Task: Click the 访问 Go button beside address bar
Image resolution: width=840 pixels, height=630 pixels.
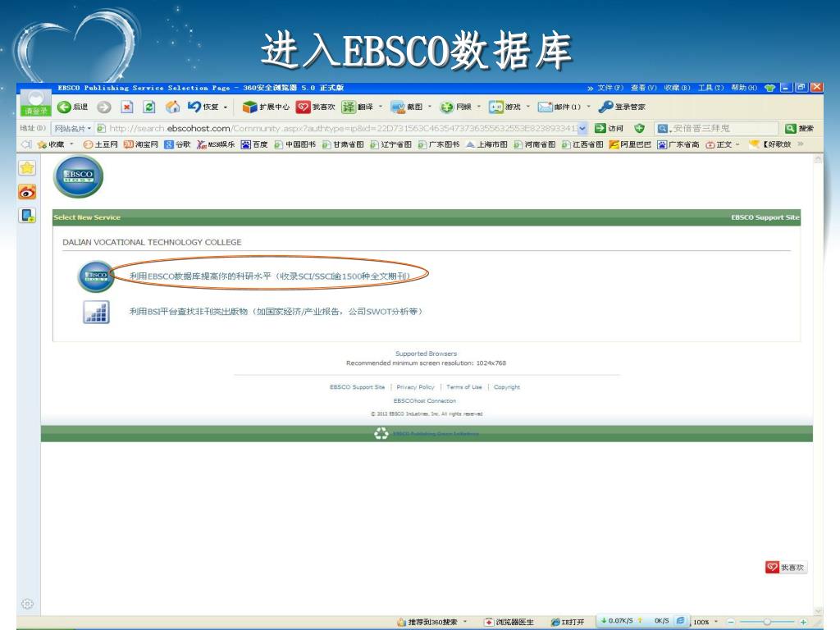Action: click(x=609, y=129)
